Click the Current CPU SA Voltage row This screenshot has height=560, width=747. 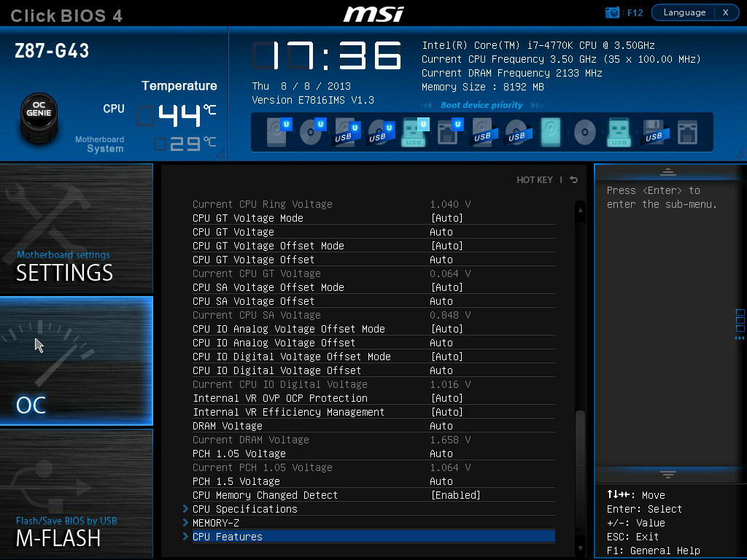click(x=373, y=315)
